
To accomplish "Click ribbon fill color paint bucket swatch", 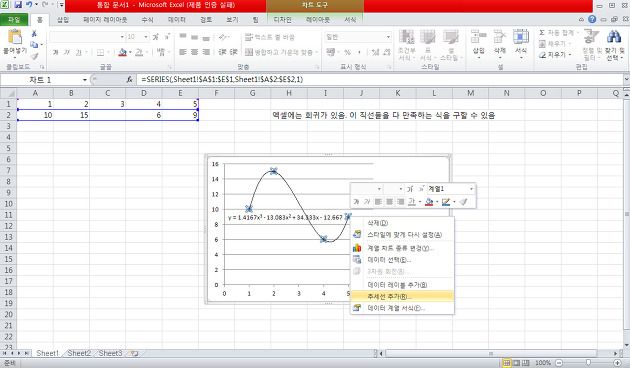I will click(123, 52).
